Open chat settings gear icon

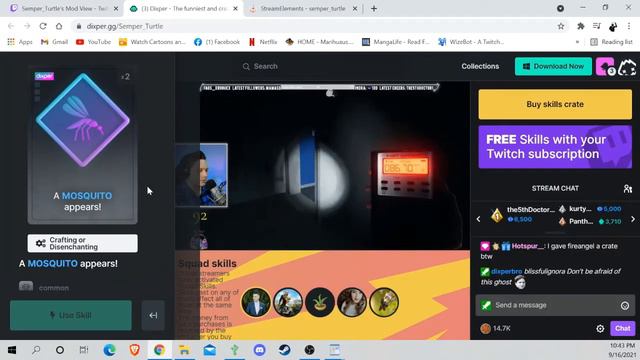click(600, 329)
